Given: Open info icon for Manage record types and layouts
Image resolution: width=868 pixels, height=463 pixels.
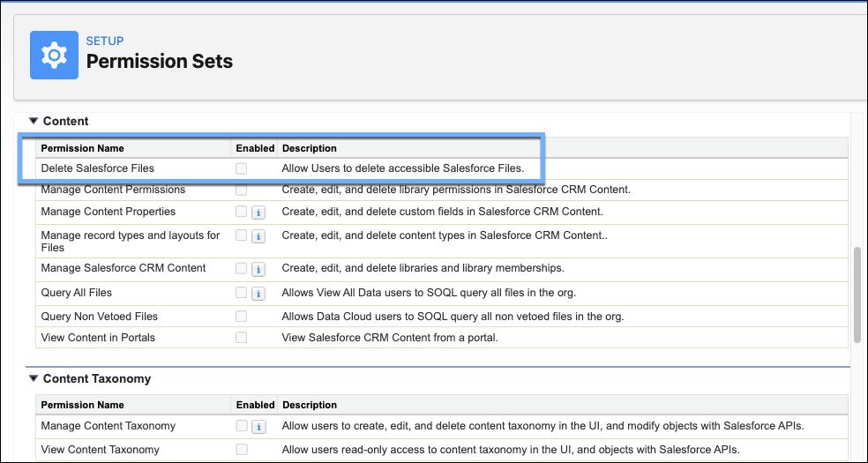Looking at the screenshot, I should (x=258, y=236).
